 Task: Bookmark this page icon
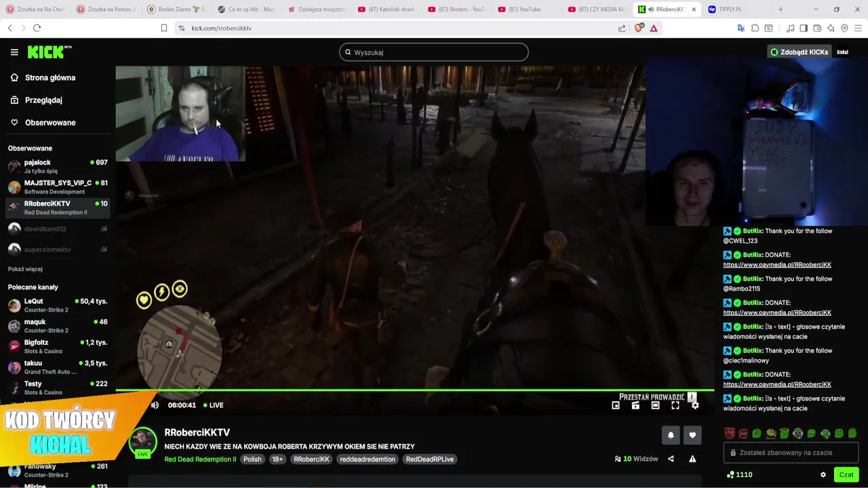[164, 28]
